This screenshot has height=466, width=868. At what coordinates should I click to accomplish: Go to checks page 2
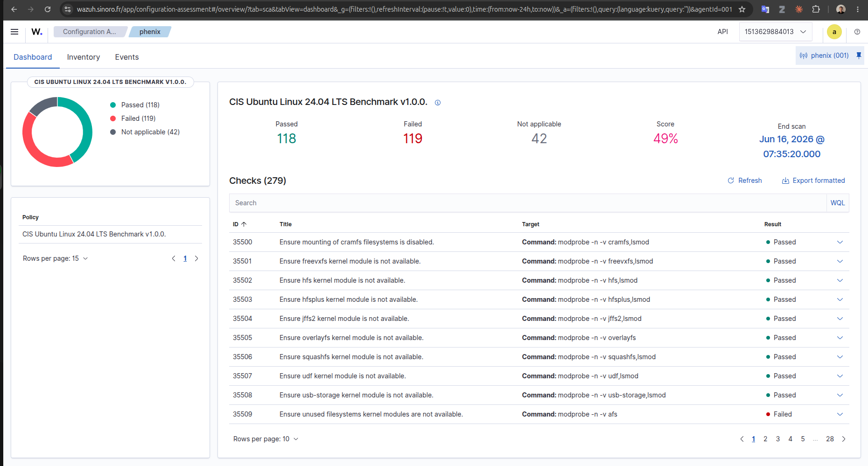(765, 439)
